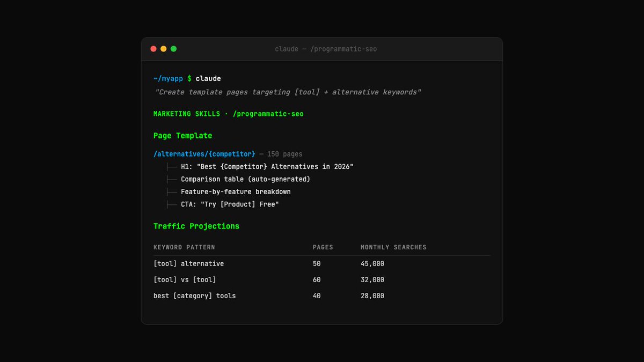Click the ~/myapp prompt path

tap(168, 79)
